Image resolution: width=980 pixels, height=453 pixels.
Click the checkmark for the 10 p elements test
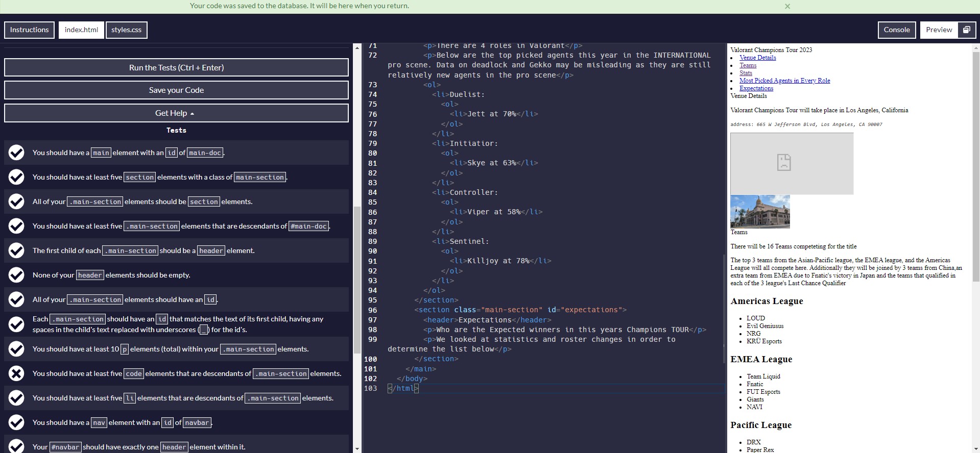tap(16, 349)
